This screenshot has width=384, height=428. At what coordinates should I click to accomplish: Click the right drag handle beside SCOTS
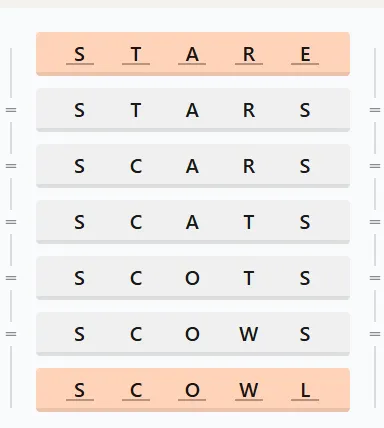375,278
